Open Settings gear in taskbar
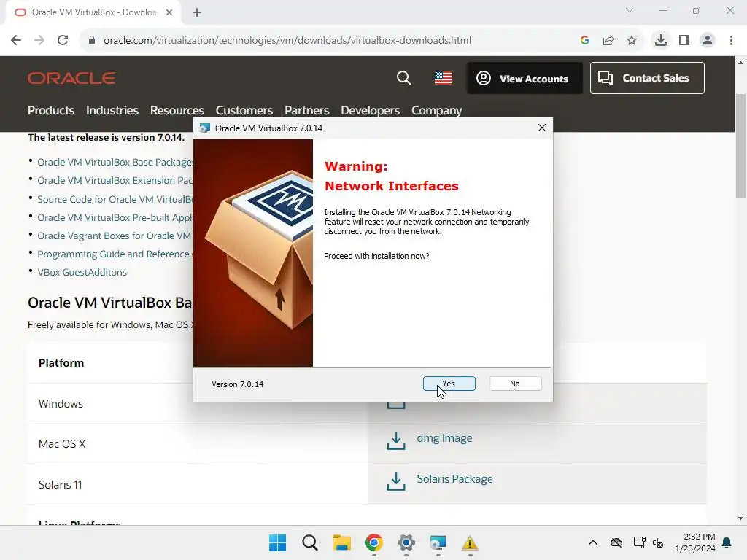 click(x=406, y=542)
